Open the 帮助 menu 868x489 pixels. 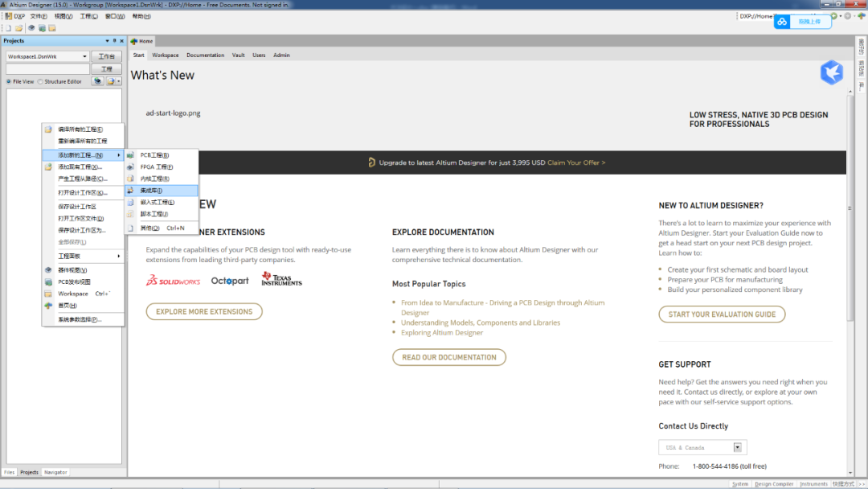[x=141, y=16]
